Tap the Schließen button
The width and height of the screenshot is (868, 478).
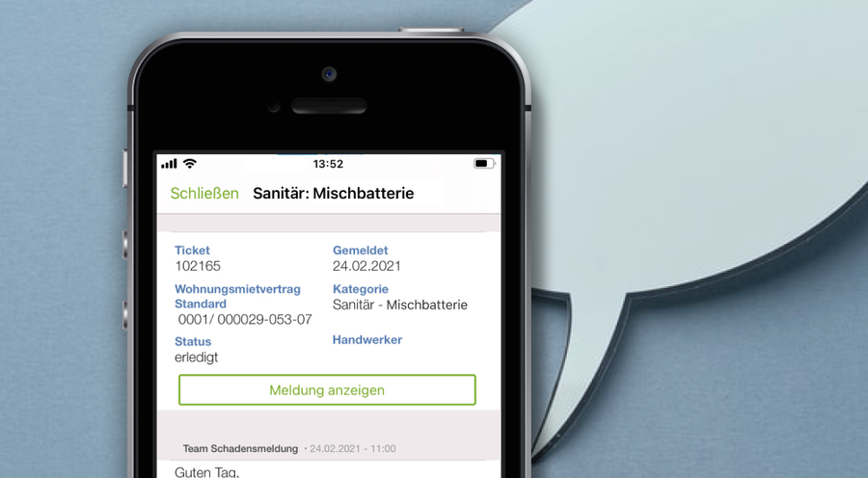click(204, 193)
